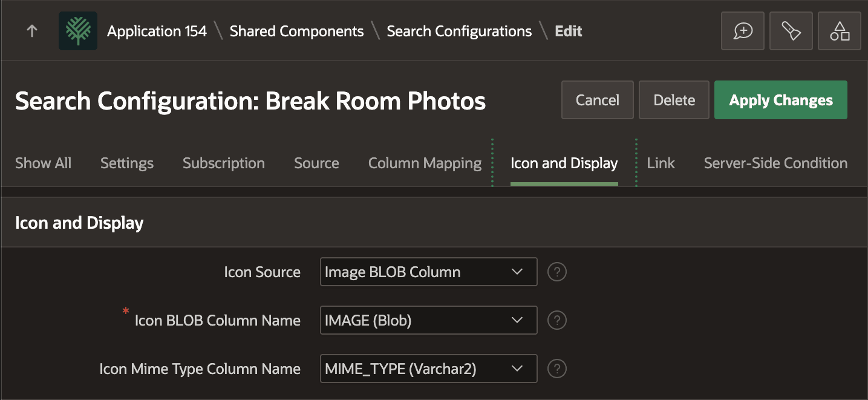Click the Icon Mime Type Column Name label
Viewport: 868px width, 400px height.
coord(200,369)
